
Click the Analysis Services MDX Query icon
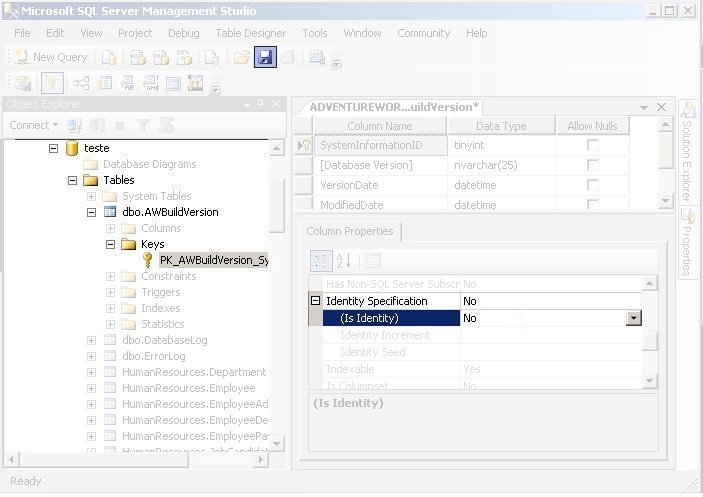click(x=137, y=57)
